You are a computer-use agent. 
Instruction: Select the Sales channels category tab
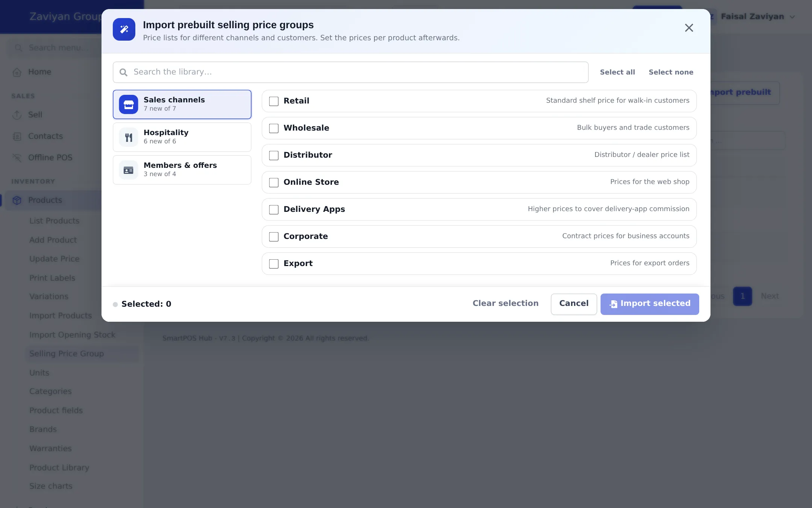[182, 104]
